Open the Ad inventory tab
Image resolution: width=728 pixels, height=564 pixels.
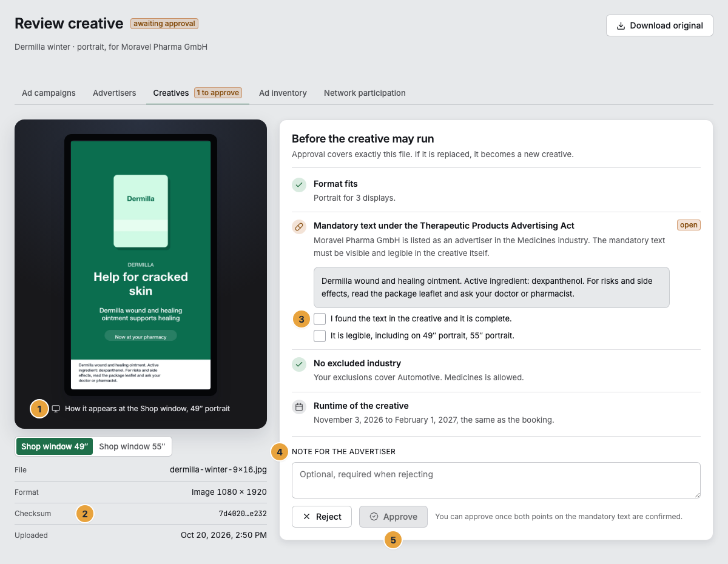coord(283,93)
